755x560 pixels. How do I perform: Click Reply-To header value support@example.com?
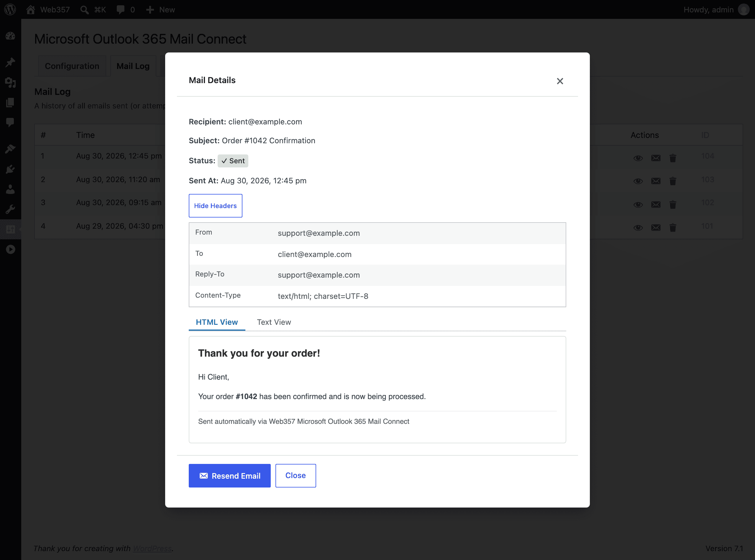319,275
